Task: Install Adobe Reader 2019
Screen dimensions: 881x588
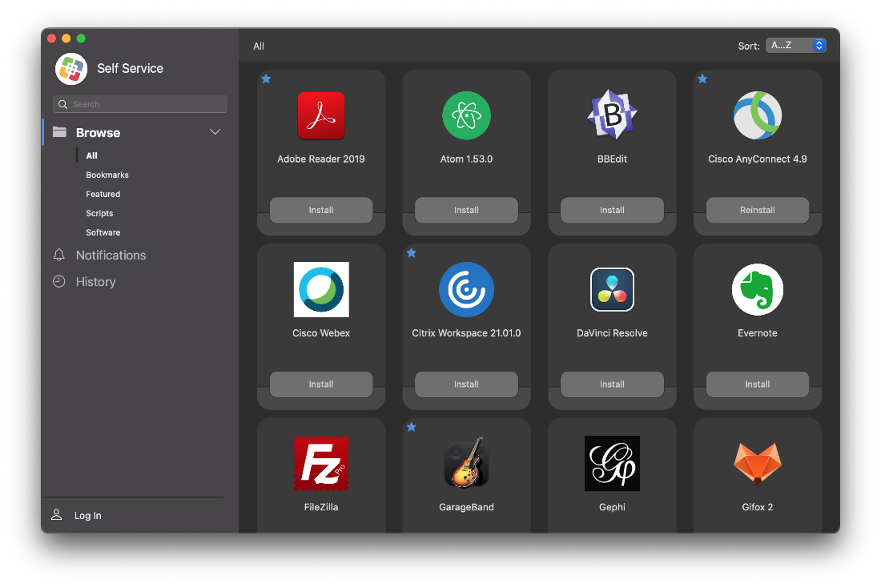Action: click(321, 210)
